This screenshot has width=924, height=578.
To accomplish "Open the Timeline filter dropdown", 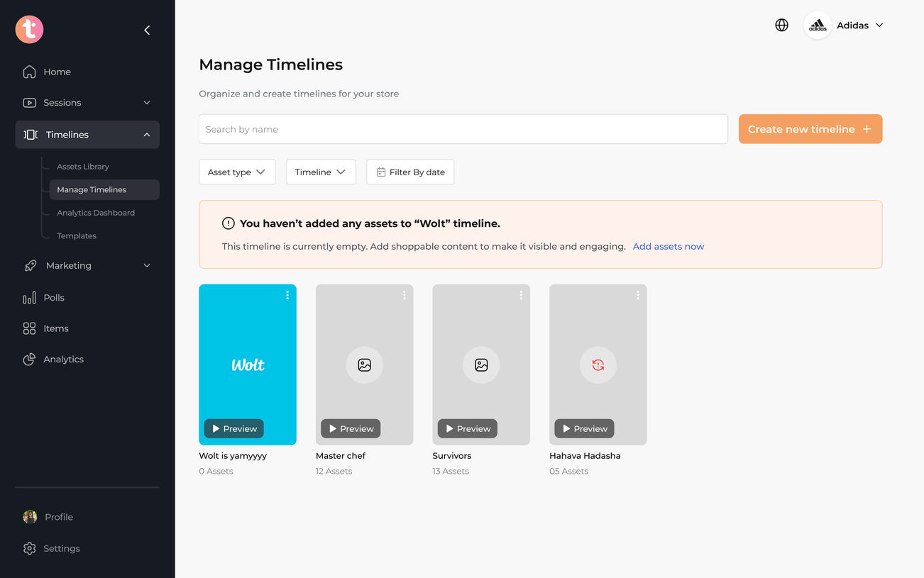I will [321, 172].
